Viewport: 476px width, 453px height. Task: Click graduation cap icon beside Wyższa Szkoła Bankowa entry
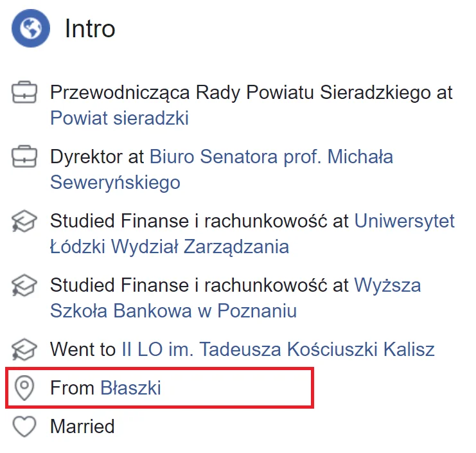click(24, 285)
